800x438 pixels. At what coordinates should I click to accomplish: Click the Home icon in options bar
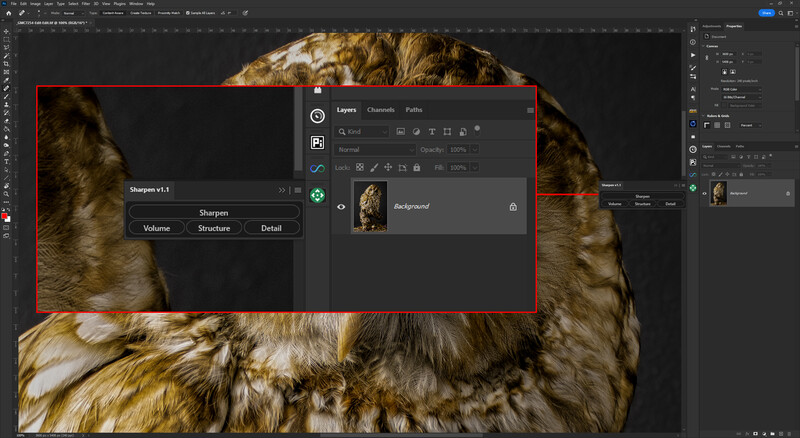[9, 13]
